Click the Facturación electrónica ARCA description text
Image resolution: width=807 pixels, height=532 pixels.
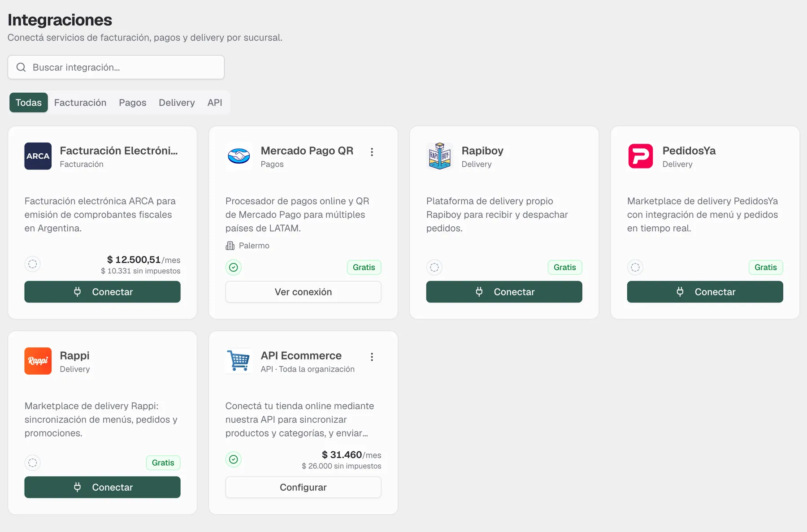point(100,215)
